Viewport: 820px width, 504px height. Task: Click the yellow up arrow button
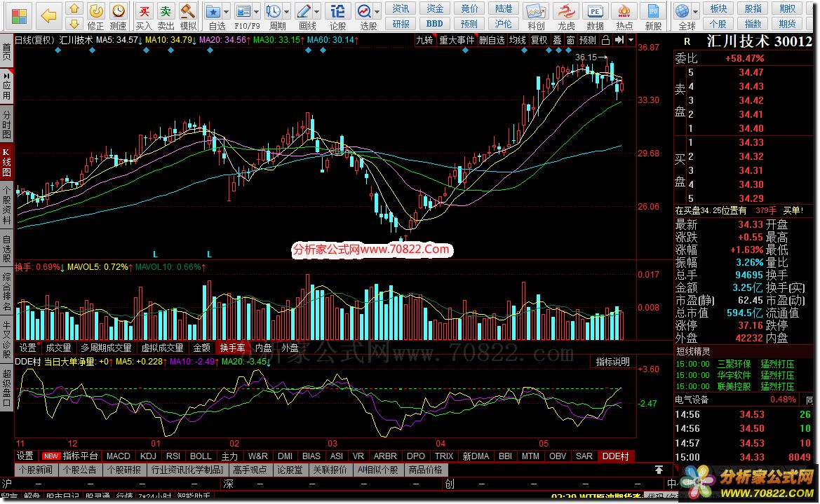(74, 9)
